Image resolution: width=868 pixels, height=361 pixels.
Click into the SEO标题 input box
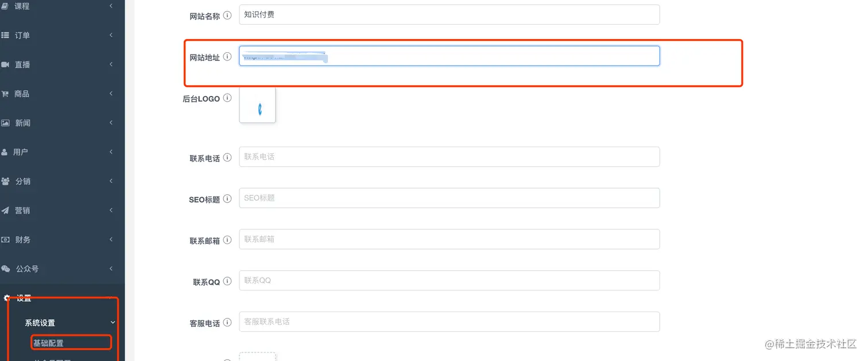click(449, 198)
